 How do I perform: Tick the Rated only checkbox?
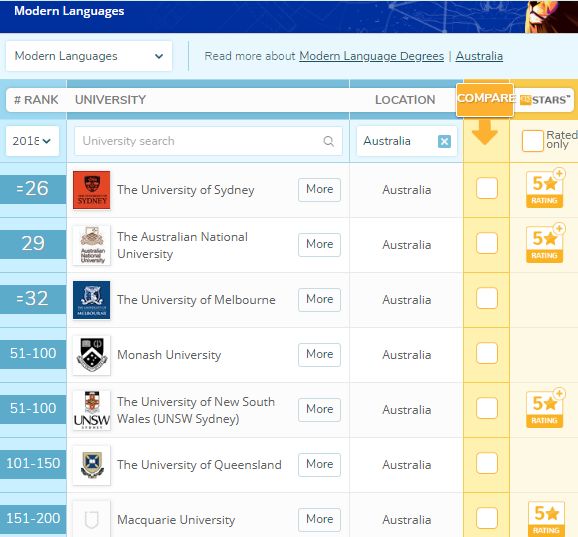click(533, 140)
